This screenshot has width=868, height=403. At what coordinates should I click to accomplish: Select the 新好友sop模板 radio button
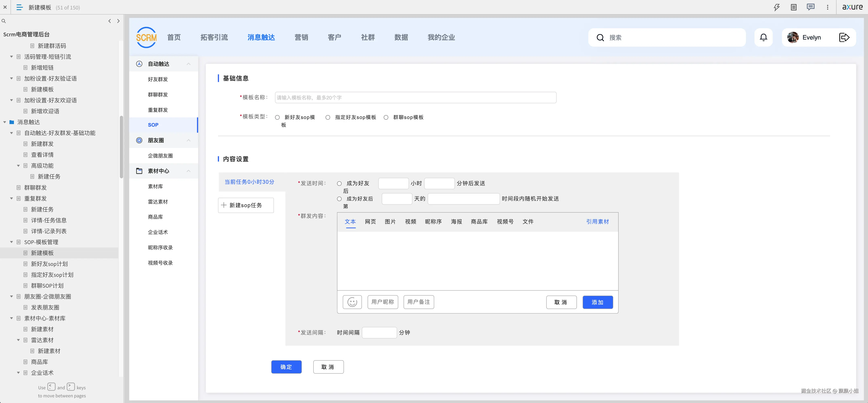coord(277,117)
